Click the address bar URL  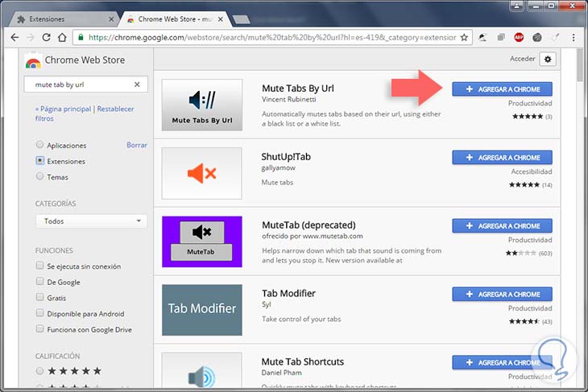pos(272,38)
